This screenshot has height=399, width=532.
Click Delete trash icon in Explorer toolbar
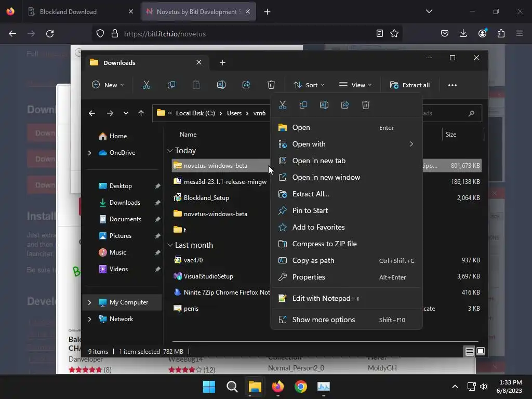(x=271, y=85)
